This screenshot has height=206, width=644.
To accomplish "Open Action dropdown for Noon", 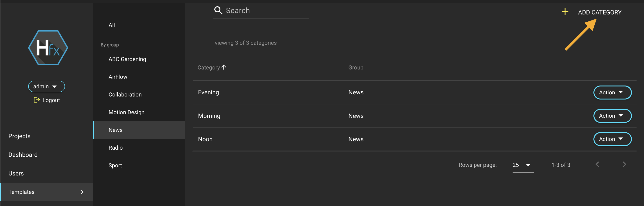I will [612, 139].
